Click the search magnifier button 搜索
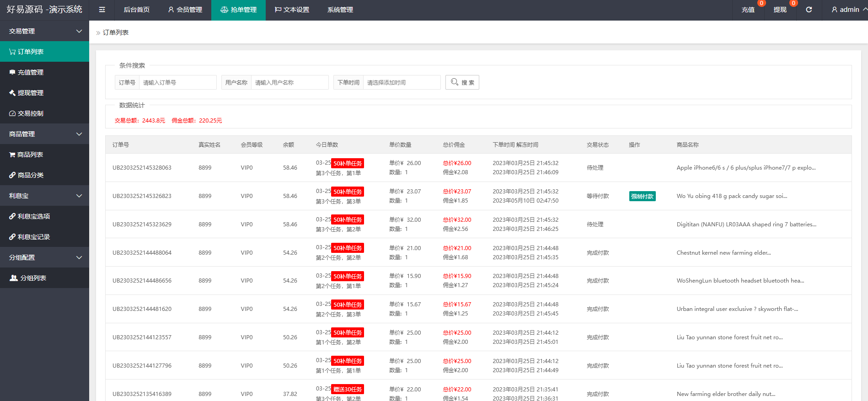Screen dimensions: 868x401 click(462, 82)
